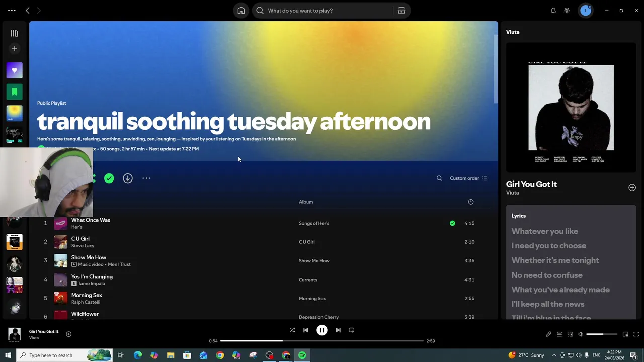Click the plus create playlist button in sidebar

(14, 49)
